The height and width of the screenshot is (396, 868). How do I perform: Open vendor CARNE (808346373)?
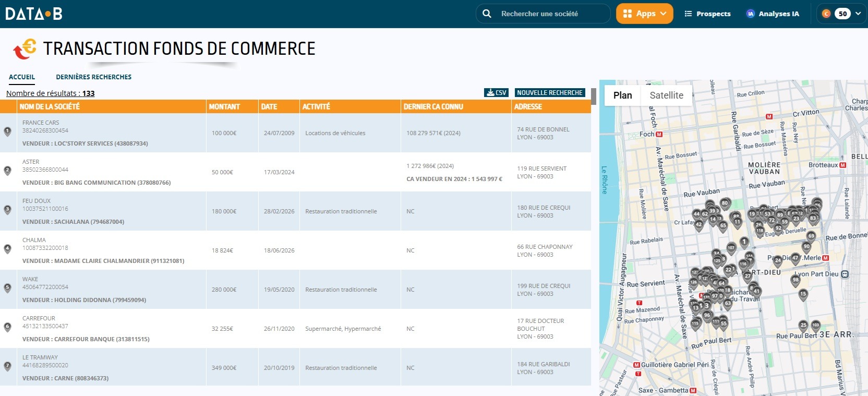click(x=65, y=378)
